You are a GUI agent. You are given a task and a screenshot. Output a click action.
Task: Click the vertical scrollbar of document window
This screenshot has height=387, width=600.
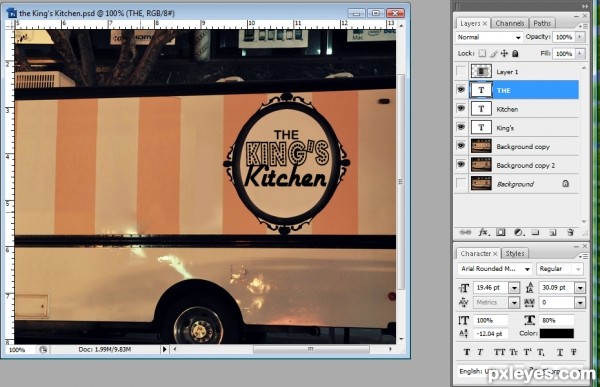(401, 182)
